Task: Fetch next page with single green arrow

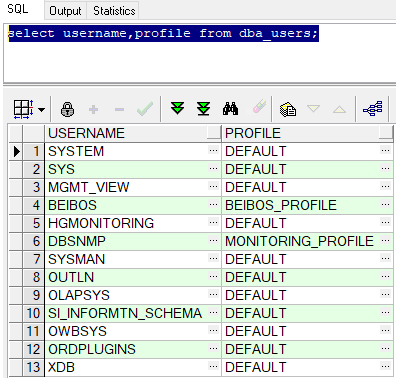Action: [x=177, y=108]
